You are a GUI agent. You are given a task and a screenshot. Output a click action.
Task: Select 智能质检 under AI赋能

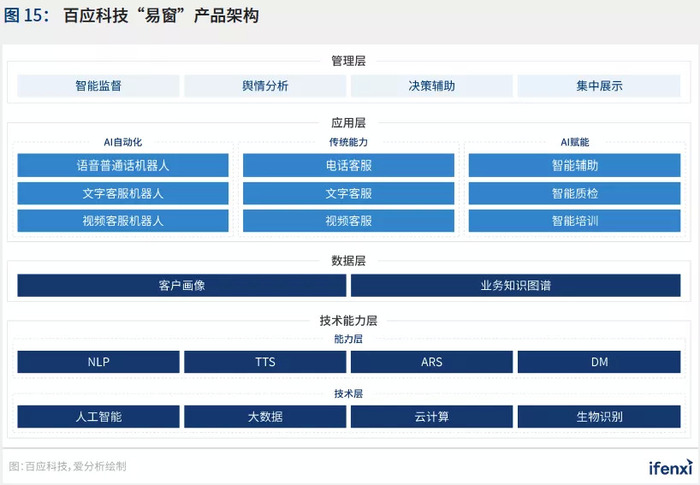coord(575,193)
